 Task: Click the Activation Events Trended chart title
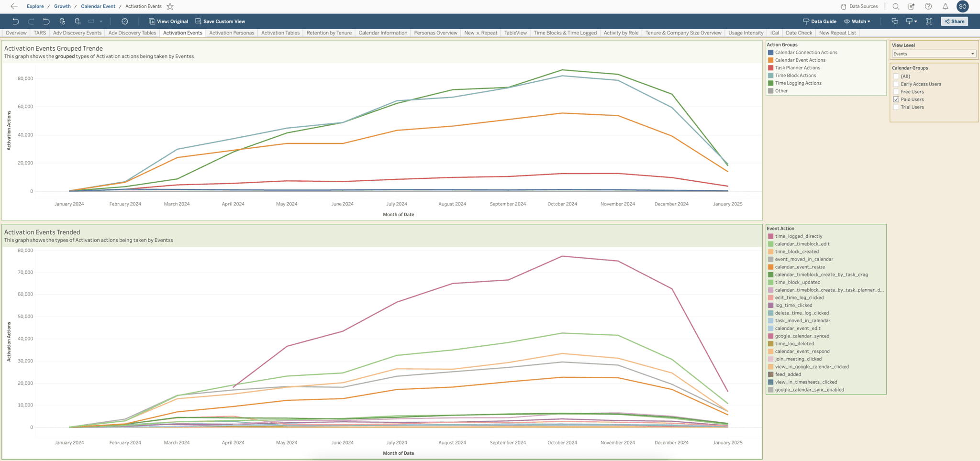[x=42, y=232]
